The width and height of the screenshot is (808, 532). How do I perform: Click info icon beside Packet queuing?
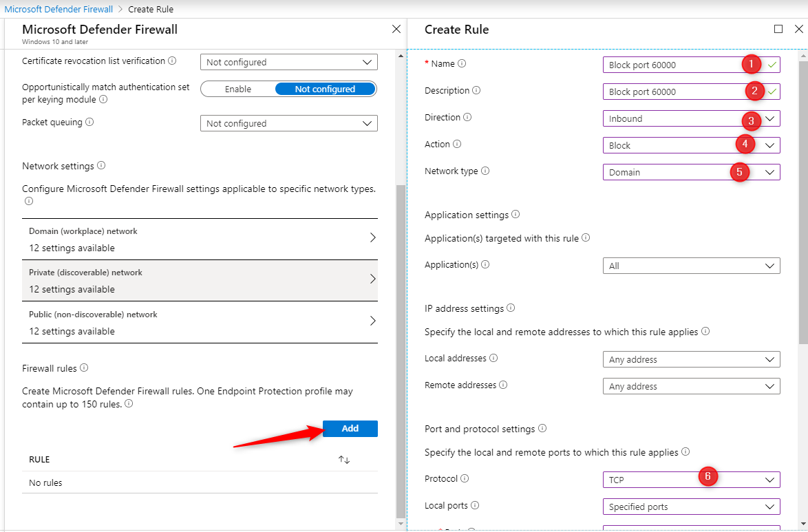(89, 123)
